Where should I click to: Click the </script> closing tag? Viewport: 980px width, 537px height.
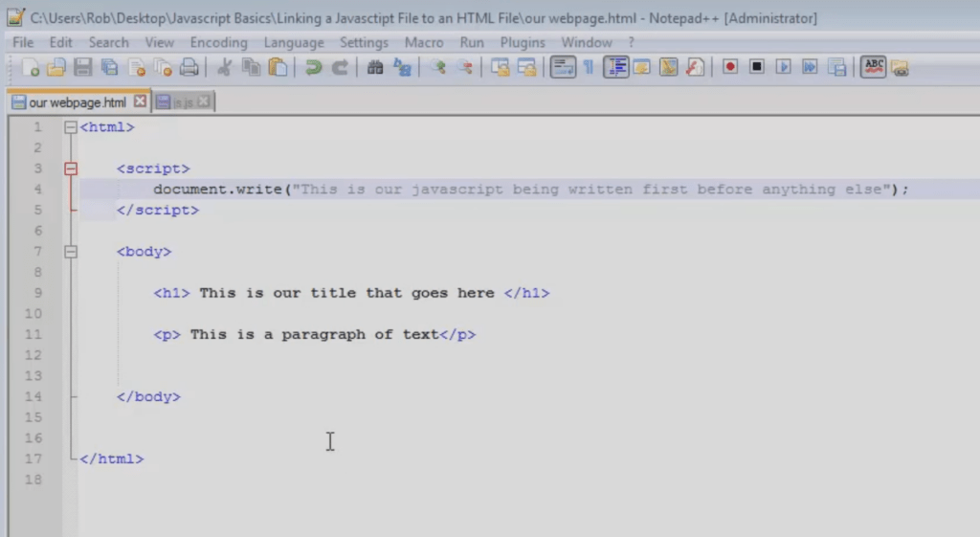(158, 211)
